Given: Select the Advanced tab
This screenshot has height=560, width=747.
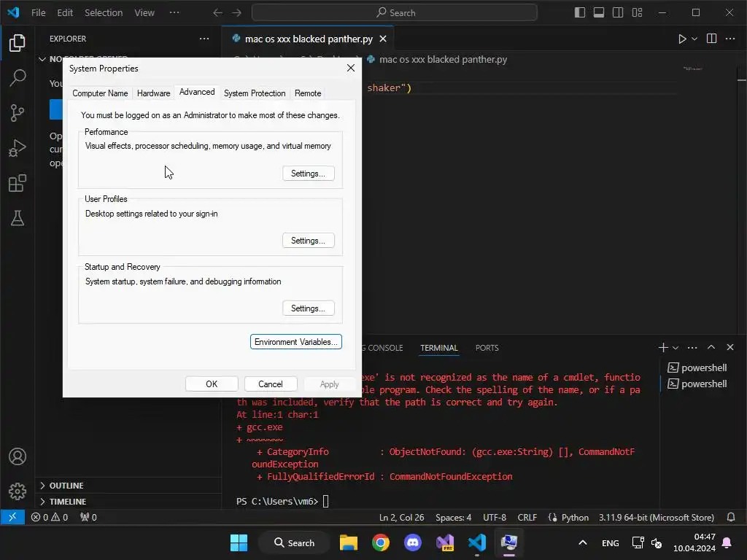Looking at the screenshot, I should pyautogui.click(x=197, y=92).
